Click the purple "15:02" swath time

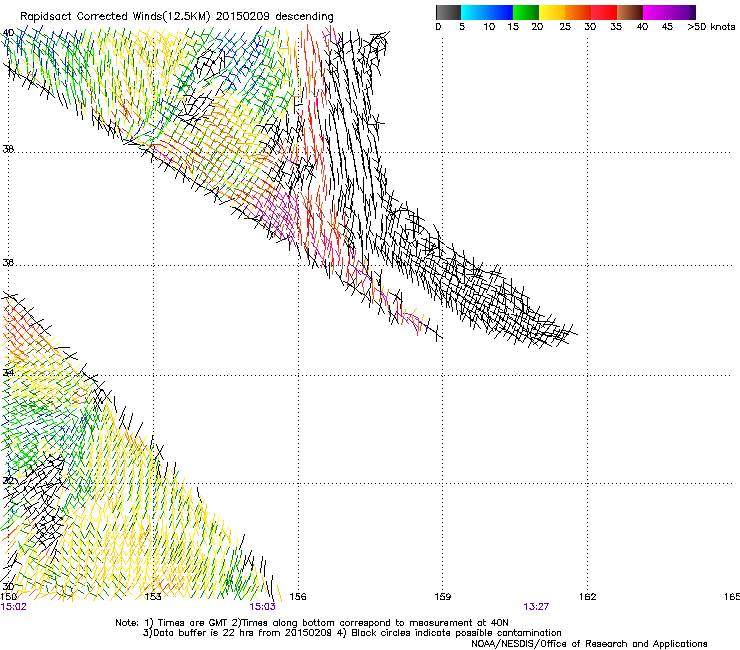(14, 607)
